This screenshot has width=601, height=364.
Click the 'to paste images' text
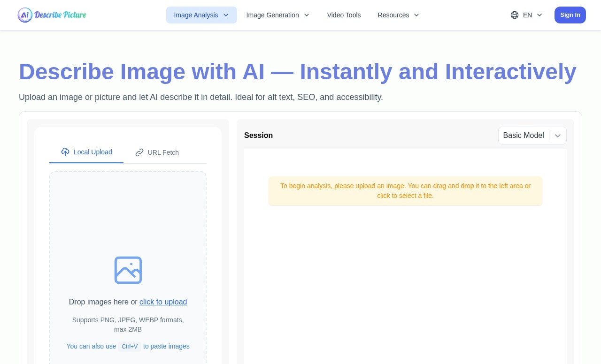pyautogui.click(x=166, y=346)
